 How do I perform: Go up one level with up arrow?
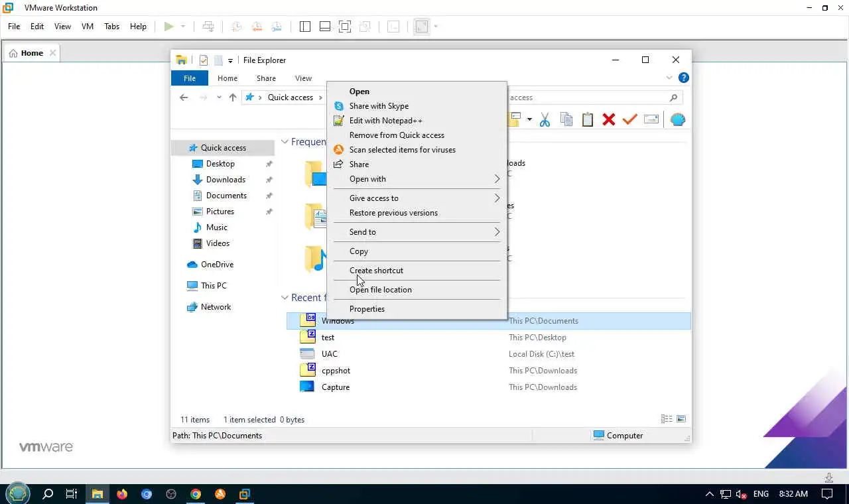tap(232, 97)
